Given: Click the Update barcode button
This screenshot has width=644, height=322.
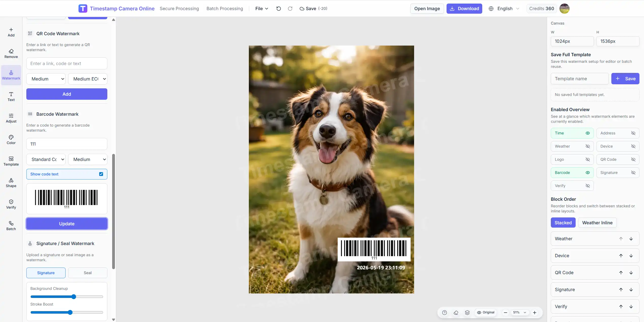Looking at the screenshot, I should coord(67,224).
